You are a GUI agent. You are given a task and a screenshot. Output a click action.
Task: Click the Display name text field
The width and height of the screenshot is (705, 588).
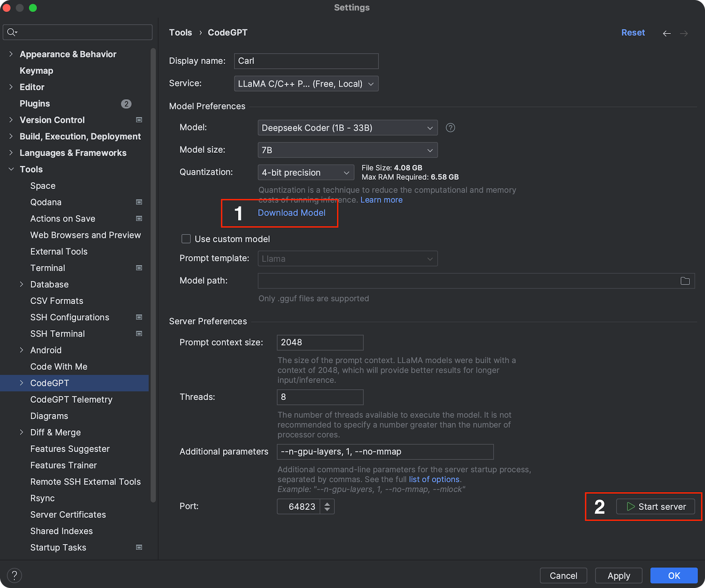[306, 61]
